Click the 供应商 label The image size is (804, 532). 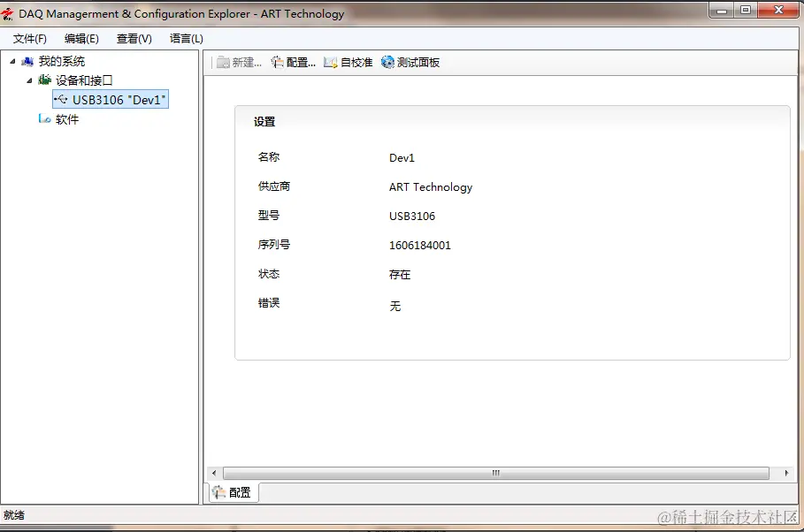[274, 186]
